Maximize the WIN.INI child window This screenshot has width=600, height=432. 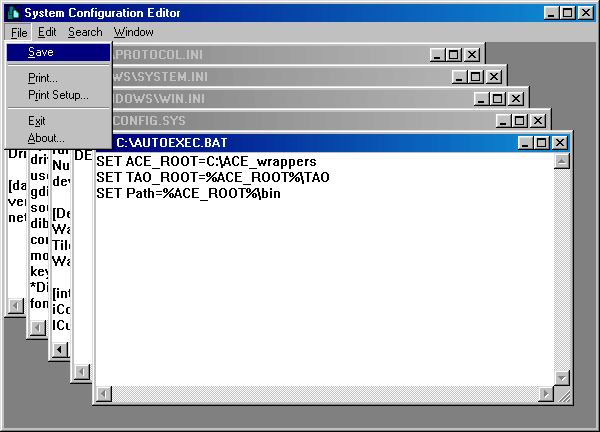tap(497, 99)
